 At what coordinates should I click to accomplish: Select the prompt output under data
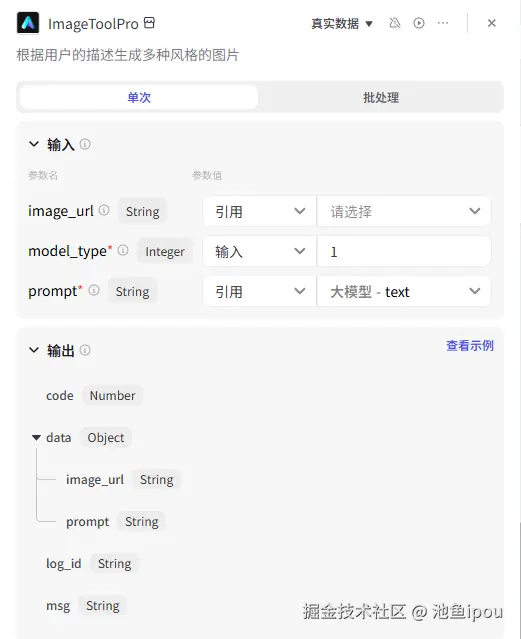116,522
